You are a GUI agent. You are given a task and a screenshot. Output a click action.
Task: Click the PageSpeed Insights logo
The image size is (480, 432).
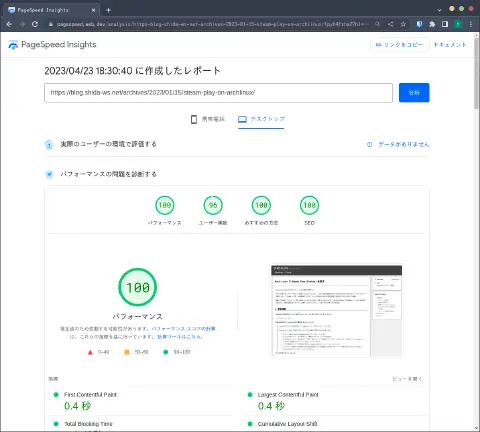pos(52,45)
